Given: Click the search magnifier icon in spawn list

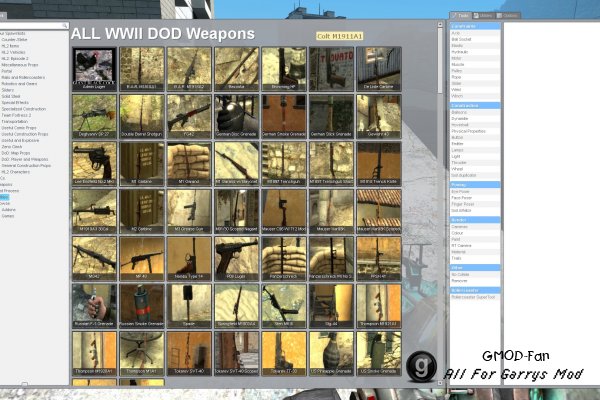Looking at the screenshot, I should 65,26.
